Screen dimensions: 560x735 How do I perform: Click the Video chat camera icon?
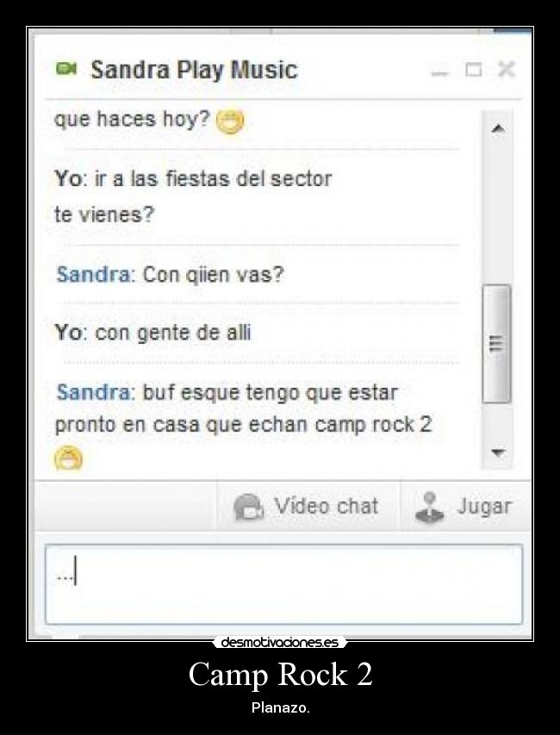[x=249, y=507]
